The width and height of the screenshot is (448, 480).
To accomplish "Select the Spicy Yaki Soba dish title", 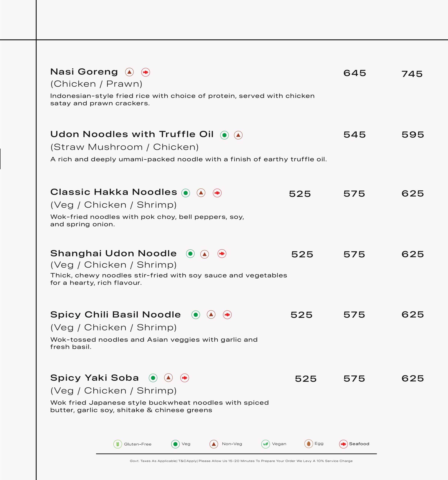I will [x=94, y=378].
